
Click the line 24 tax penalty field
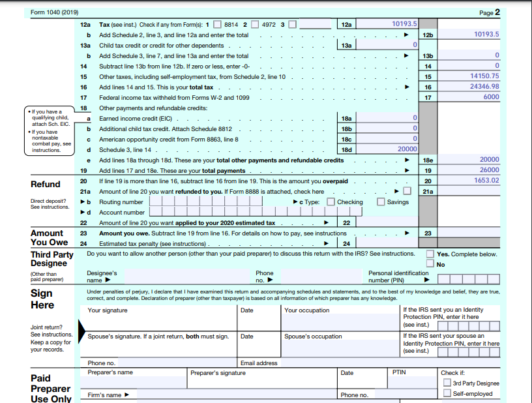387,243
